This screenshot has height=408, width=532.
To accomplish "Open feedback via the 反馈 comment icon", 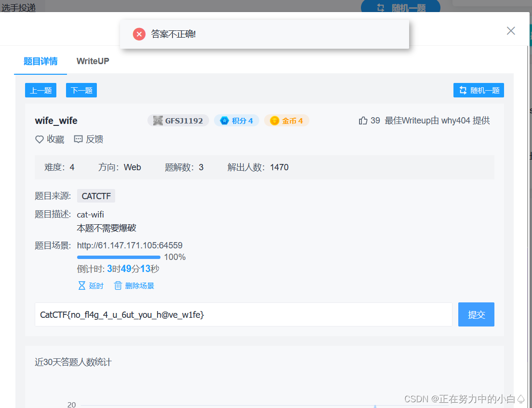I will click(x=78, y=139).
